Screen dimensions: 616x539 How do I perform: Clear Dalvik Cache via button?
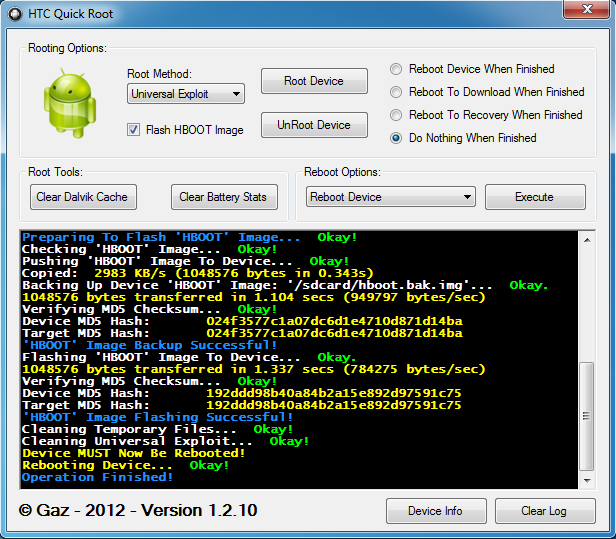82,197
